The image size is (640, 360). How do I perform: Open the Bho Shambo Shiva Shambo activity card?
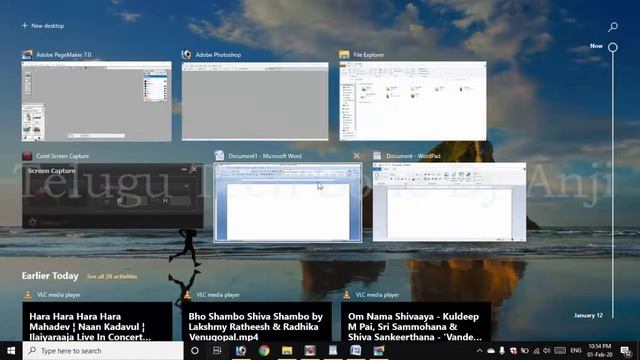point(256,322)
